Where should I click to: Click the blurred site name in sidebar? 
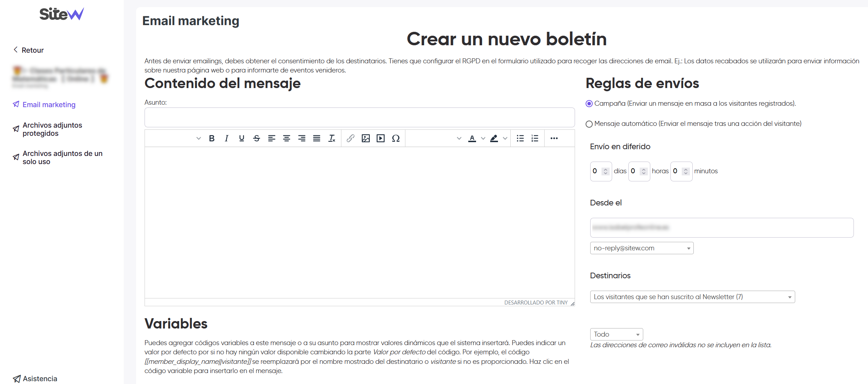[x=60, y=75]
